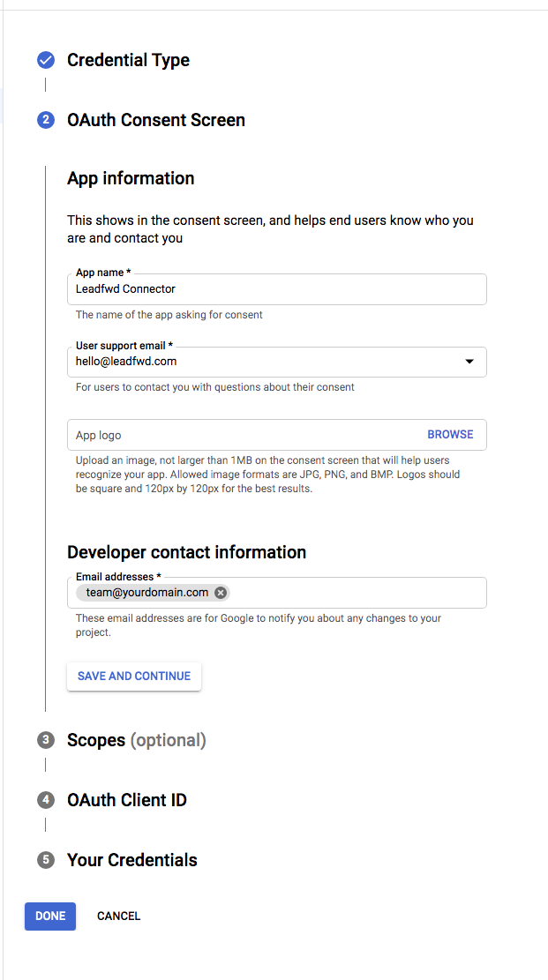This screenshot has width=548, height=980.
Task: Focus the App name text field
Action: point(277,289)
